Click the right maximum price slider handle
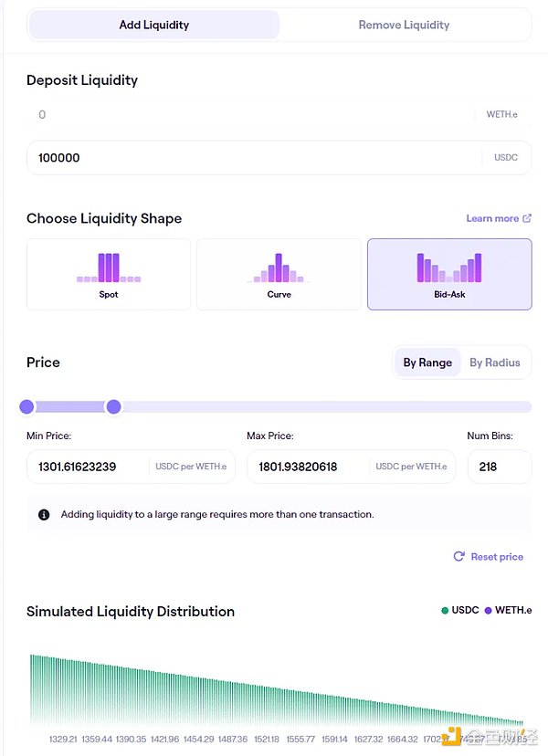The width and height of the screenshot is (548, 756). coord(113,406)
